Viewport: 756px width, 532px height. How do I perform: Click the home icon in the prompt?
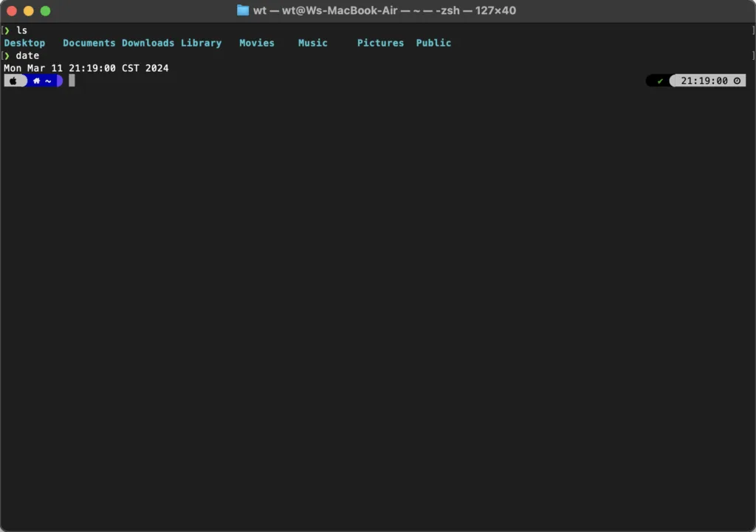tap(37, 81)
